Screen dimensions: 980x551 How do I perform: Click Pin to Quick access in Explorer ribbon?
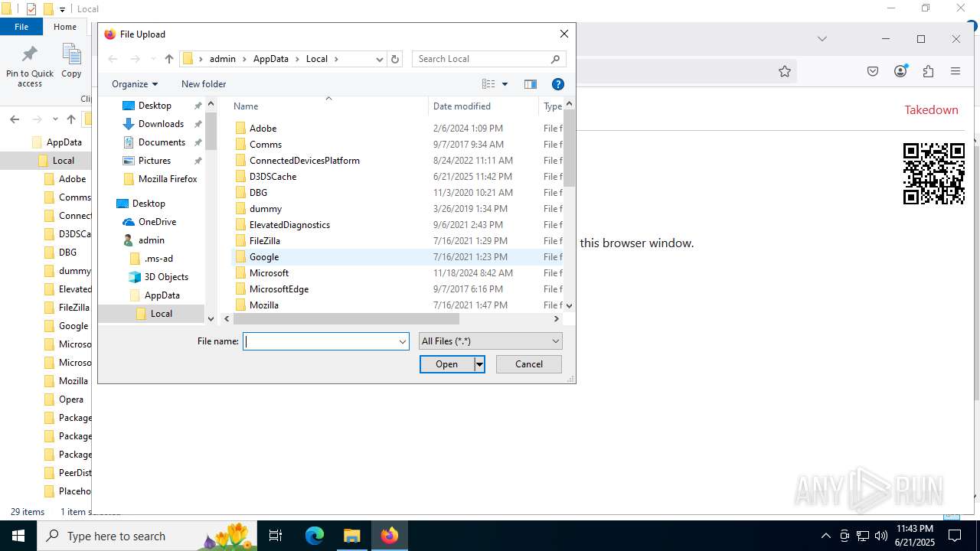pos(30,66)
